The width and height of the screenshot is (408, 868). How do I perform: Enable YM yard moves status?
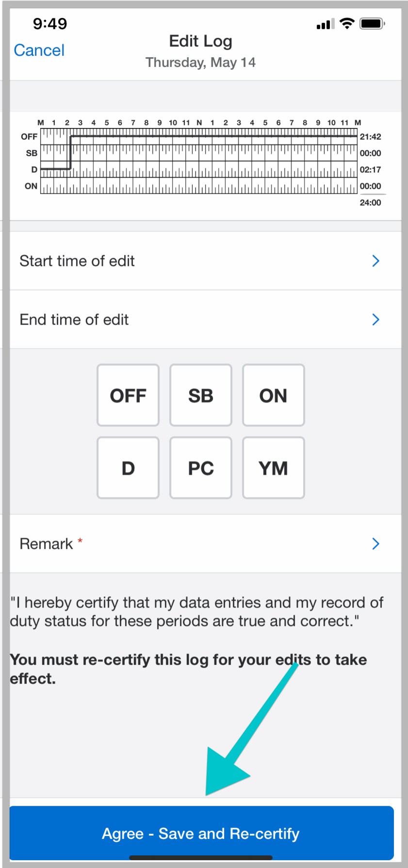[x=273, y=467]
